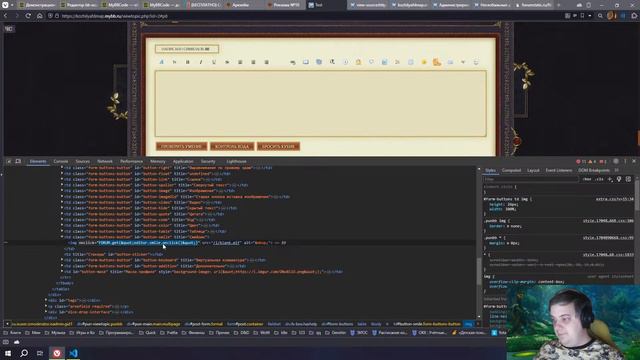This screenshot has width=640, height=360.
Task: Insert a quote using the speech bubble icon
Action: click(371, 62)
